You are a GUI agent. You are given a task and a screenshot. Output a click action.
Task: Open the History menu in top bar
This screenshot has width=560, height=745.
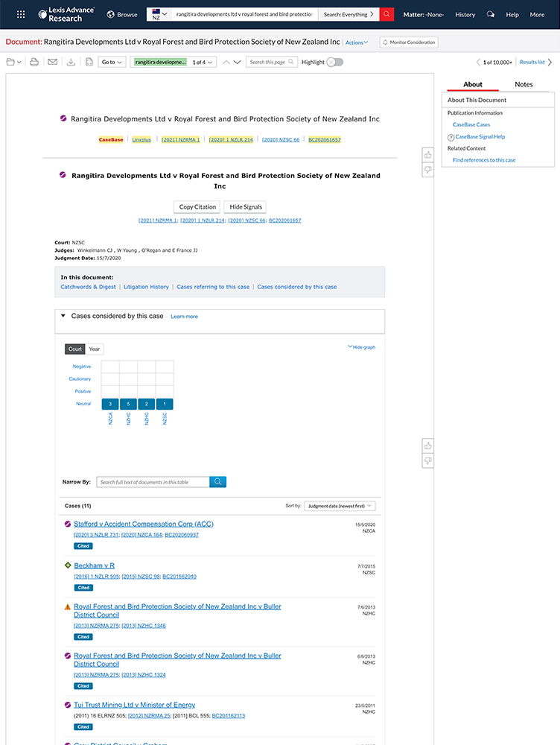[x=465, y=14]
